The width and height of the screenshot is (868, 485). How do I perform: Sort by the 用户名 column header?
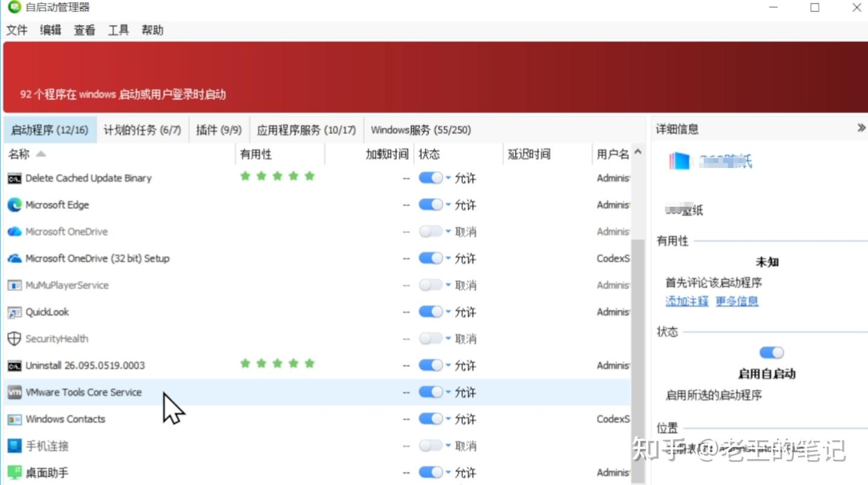click(x=612, y=154)
